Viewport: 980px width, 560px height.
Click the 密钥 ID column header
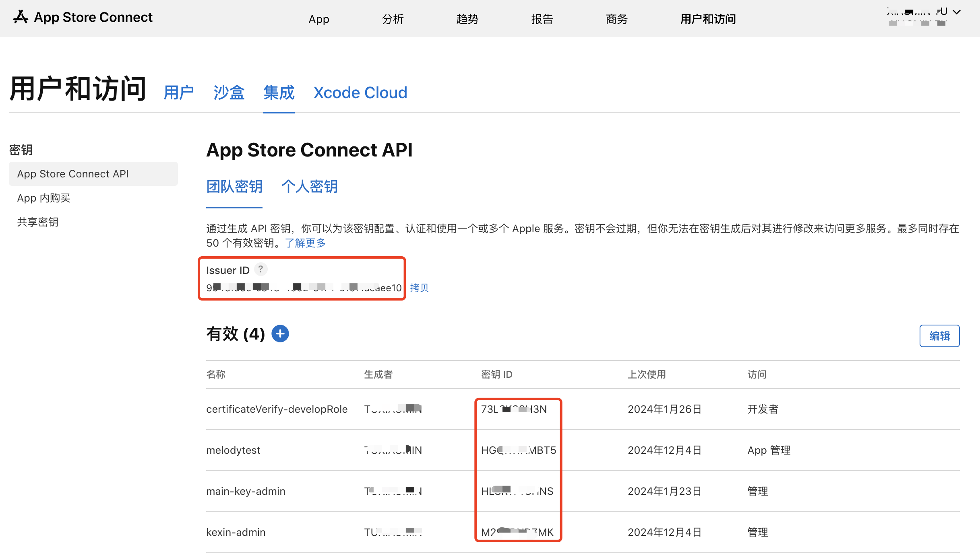point(497,375)
